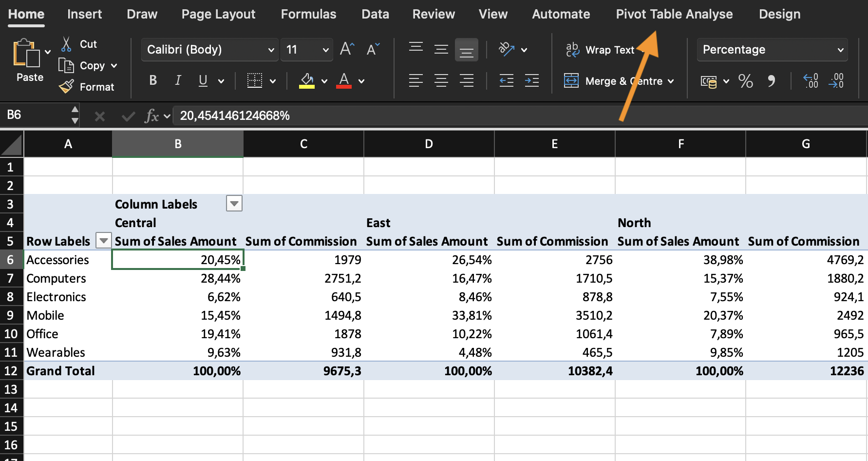Image resolution: width=868 pixels, height=461 pixels.
Task: Select the Format painter brush icon
Action: (66, 87)
